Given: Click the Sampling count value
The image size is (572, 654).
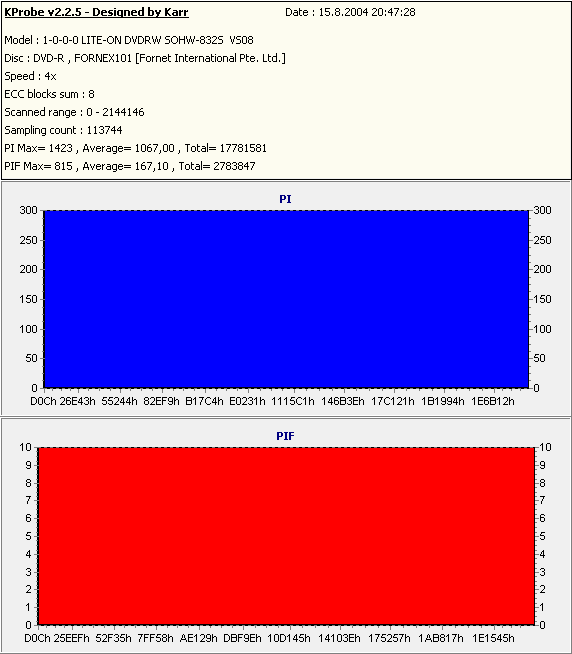Looking at the screenshot, I should 104,130.
